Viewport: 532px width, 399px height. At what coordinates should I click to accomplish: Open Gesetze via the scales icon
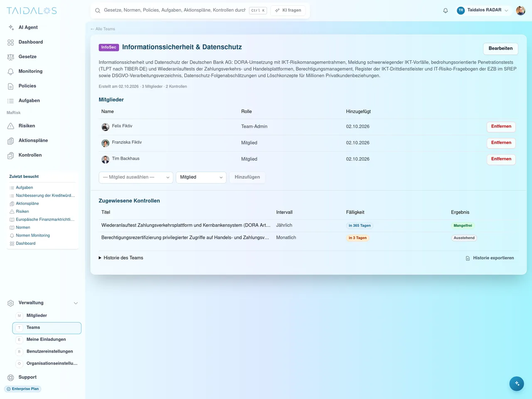click(x=11, y=57)
